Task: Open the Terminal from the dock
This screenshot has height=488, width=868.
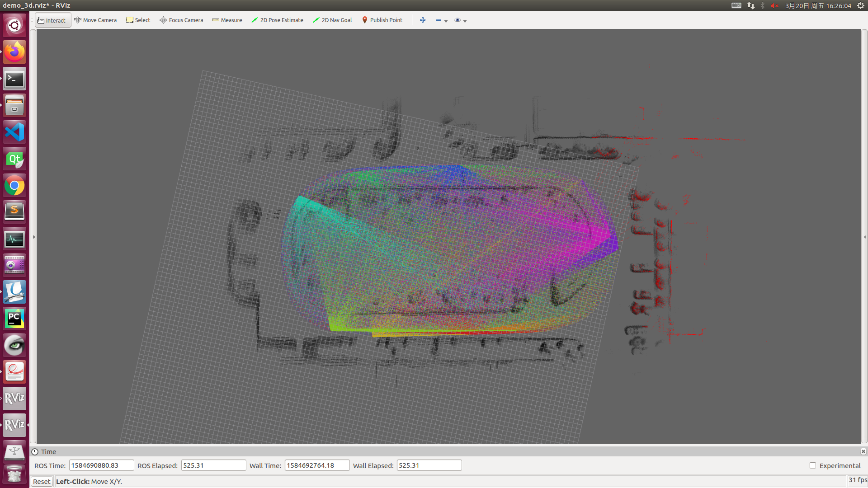Action: point(14,79)
